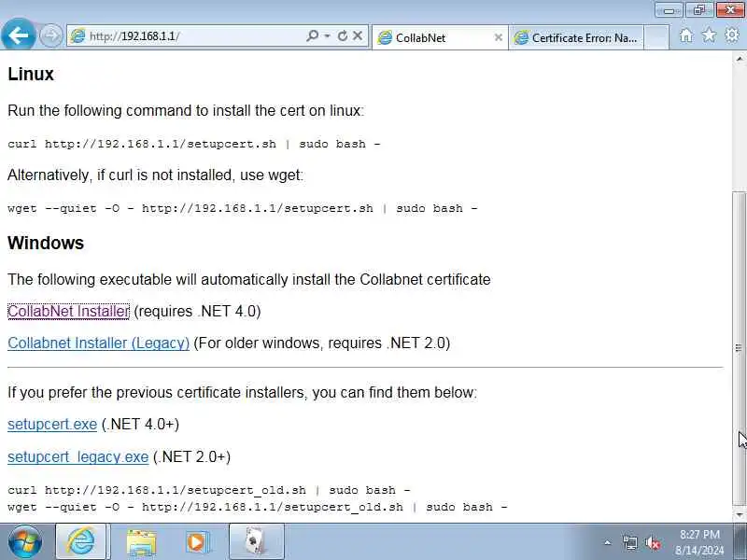747x560 pixels.
Task: Click 'Run the following command to install' text
Action: click(x=186, y=110)
